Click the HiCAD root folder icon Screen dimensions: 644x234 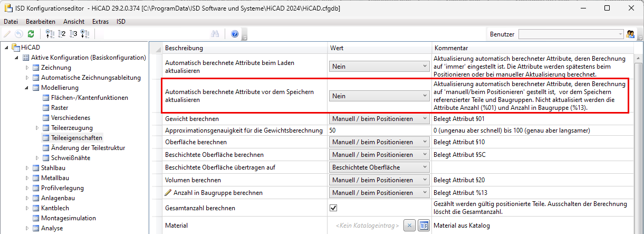click(15, 48)
